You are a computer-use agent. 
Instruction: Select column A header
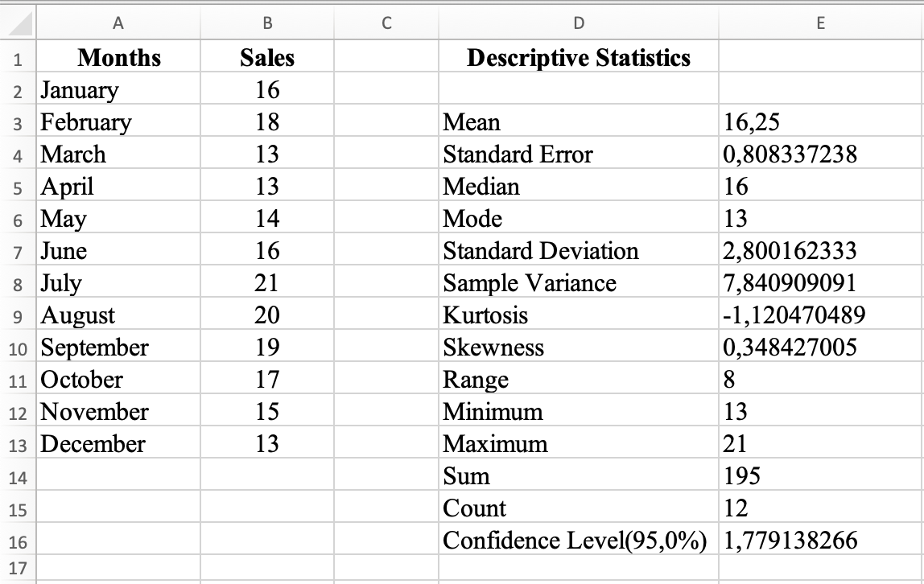pyautogui.click(x=119, y=23)
